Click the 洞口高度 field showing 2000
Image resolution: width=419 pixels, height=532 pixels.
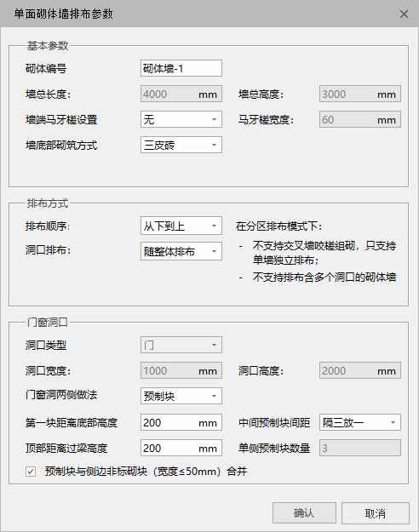tap(360, 370)
